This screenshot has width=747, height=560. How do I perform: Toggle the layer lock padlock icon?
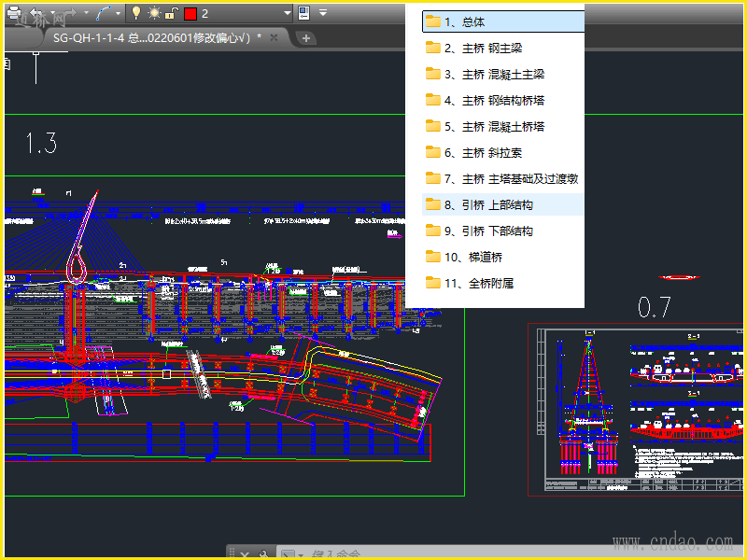(171, 13)
